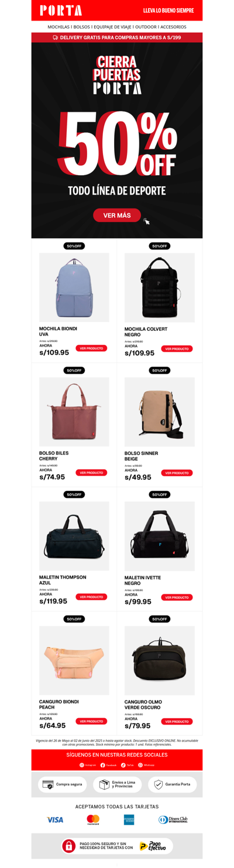The width and height of the screenshot is (234, 868).
Task: Open the Canguro Biondi Peach product image
Action: click(74, 660)
